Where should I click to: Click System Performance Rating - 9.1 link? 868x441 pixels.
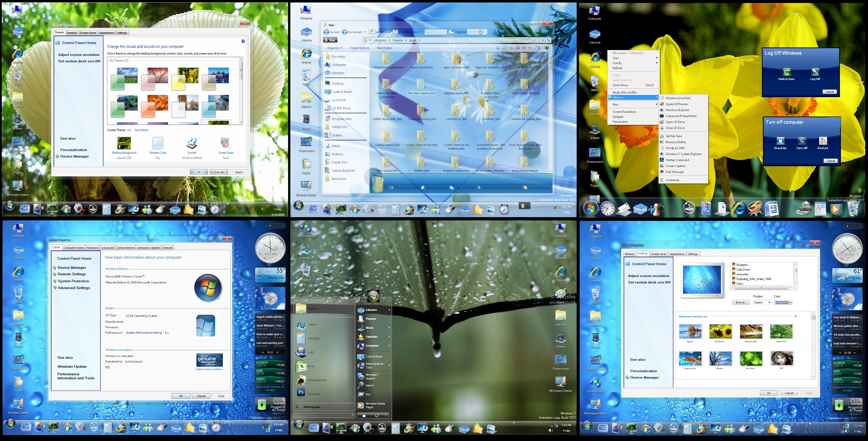point(147,333)
